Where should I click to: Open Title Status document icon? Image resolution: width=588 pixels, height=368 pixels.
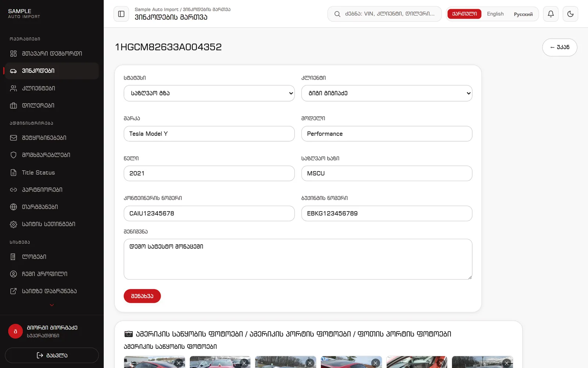tap(14, 173)
